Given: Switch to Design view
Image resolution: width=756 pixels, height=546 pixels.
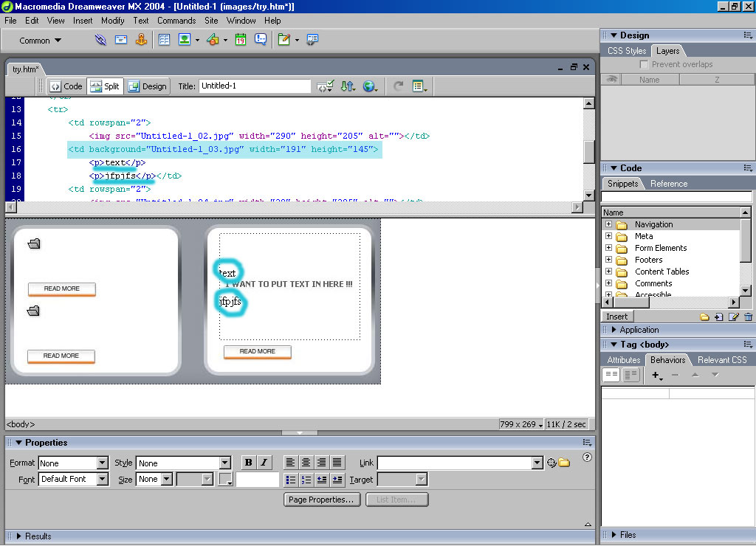Looking at the screenshot, I should [147, 86].
